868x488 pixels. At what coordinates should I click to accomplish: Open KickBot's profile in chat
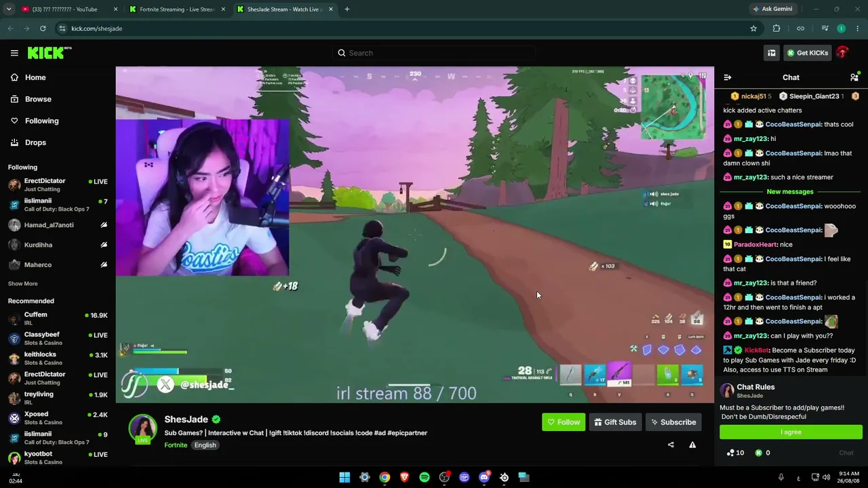[x=757, y=350]
